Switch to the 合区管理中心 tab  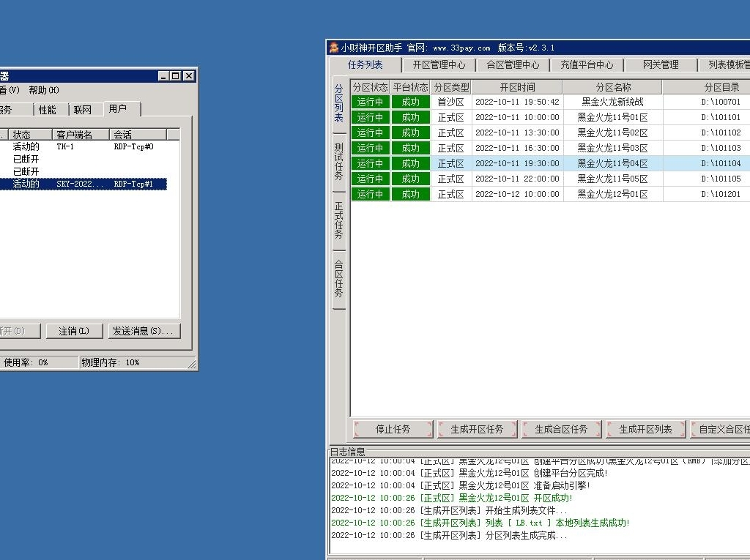[x=513, y=64]
